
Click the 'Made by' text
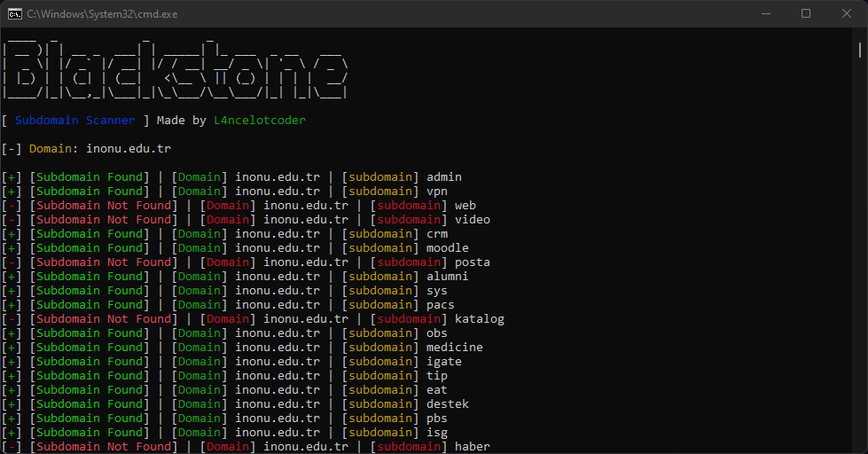pos(182,120)
